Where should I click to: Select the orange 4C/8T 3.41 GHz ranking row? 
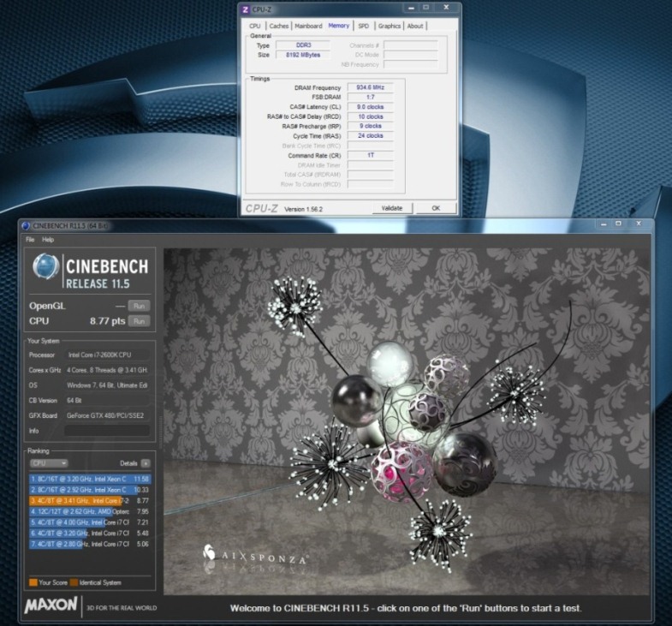[x=90, y=501]
